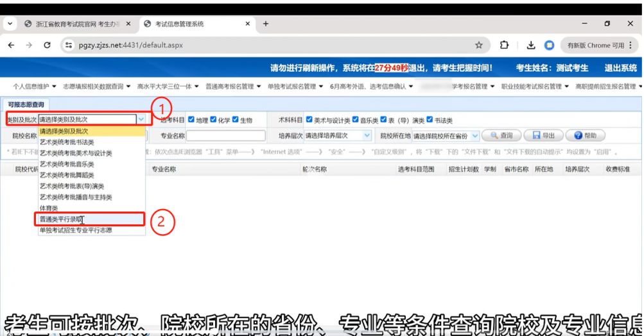Uncheck the 美术与设计类 checkbox
644x336 pixels.
pos(309,119)
